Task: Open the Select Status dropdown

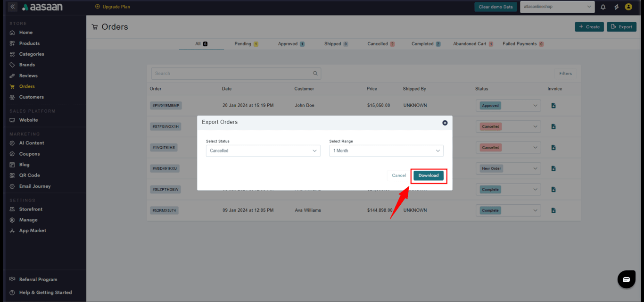Action: pyautogui.click(x=263, y=151)
